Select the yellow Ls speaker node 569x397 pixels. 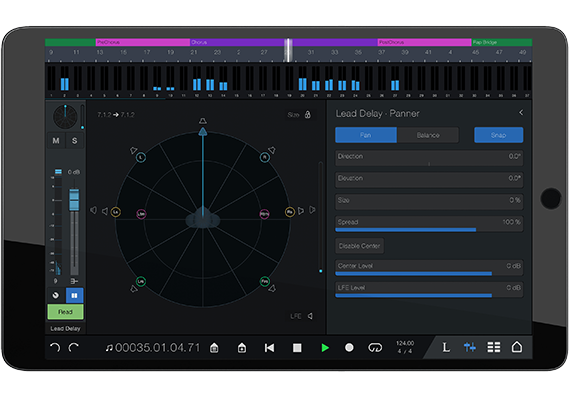(115, 212)
